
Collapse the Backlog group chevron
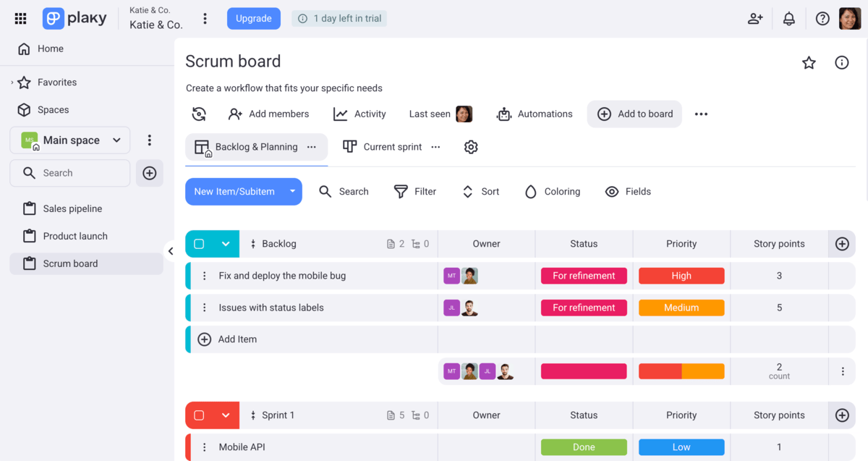tap(226, 244)
